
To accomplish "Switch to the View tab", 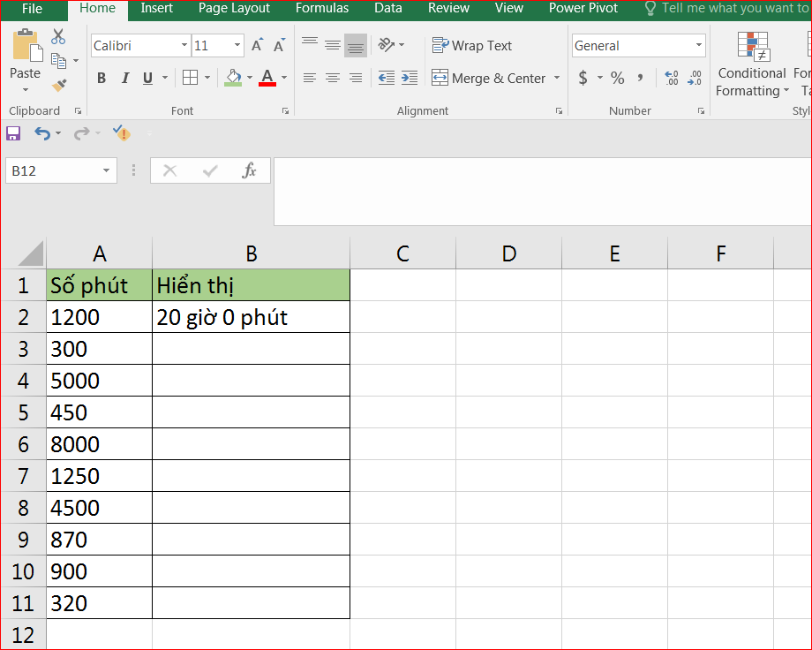I will (x=509, y=8).
